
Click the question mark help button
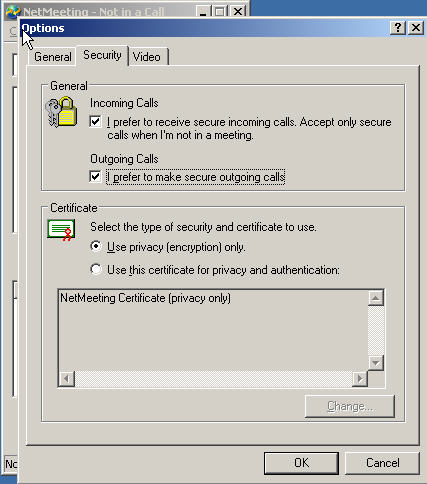pyautogui.click(x=398, y=28)
